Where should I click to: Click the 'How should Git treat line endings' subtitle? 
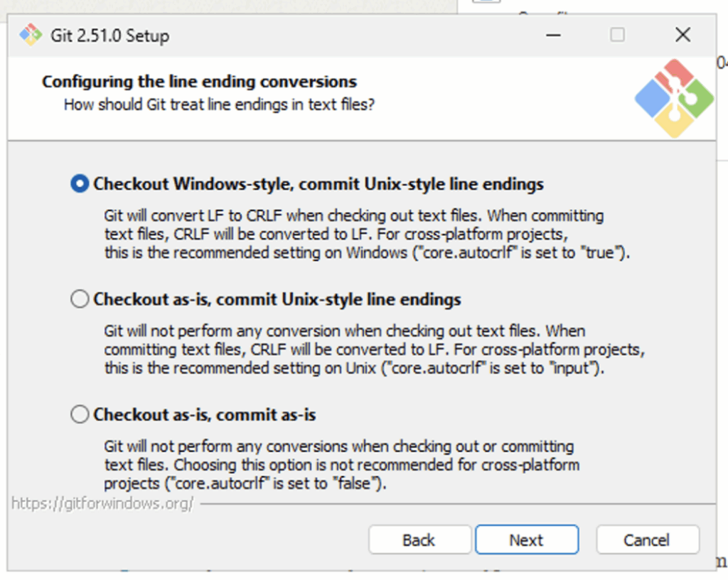pyautogui.click(x=219, y=104)
